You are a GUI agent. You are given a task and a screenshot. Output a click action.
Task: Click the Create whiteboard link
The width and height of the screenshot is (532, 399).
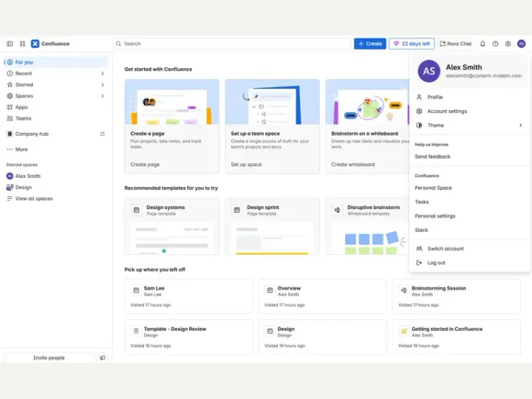[353, 164]
